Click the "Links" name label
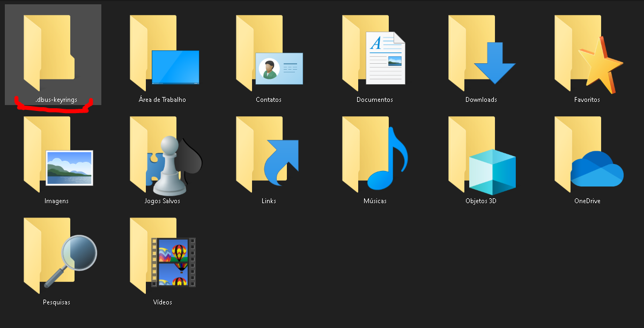 click(x=269, y=201)
